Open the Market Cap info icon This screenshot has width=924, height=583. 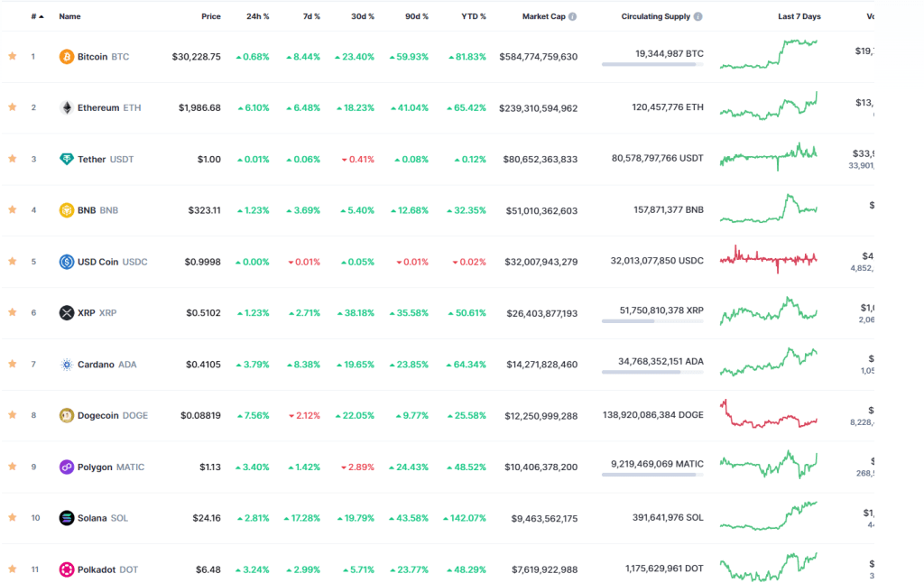pos(572,16)
